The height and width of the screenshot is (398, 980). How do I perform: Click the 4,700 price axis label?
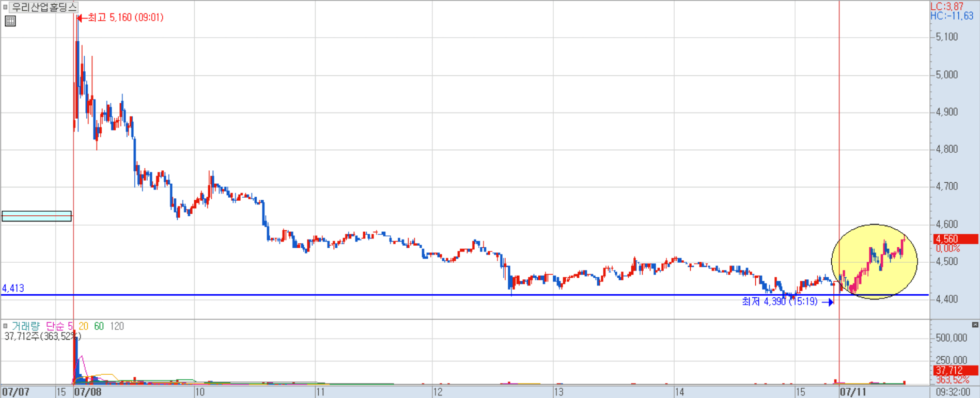click(947, 186)
